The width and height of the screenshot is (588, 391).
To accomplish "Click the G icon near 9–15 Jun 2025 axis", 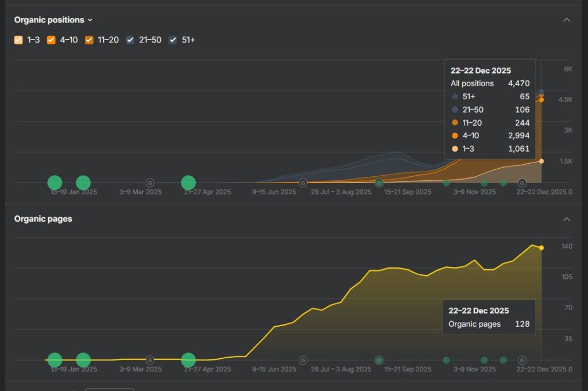I will [x=303, y=183].
